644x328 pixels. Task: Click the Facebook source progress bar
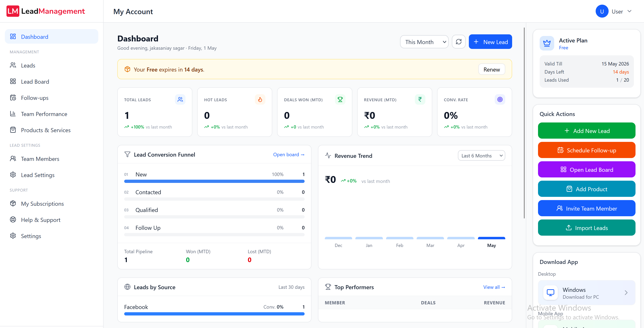(x=214, y=314)
